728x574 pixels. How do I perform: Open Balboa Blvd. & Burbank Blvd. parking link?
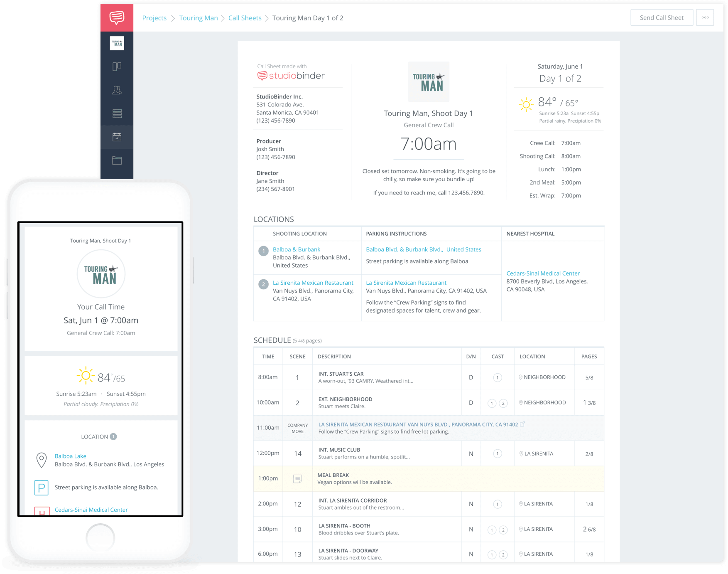point(423,249)
